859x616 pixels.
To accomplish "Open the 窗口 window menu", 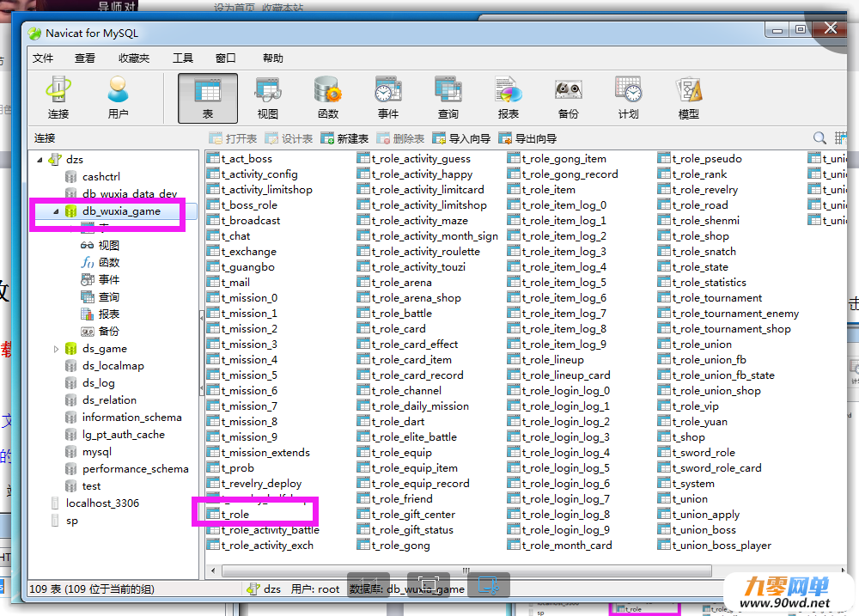I will 225,58.
